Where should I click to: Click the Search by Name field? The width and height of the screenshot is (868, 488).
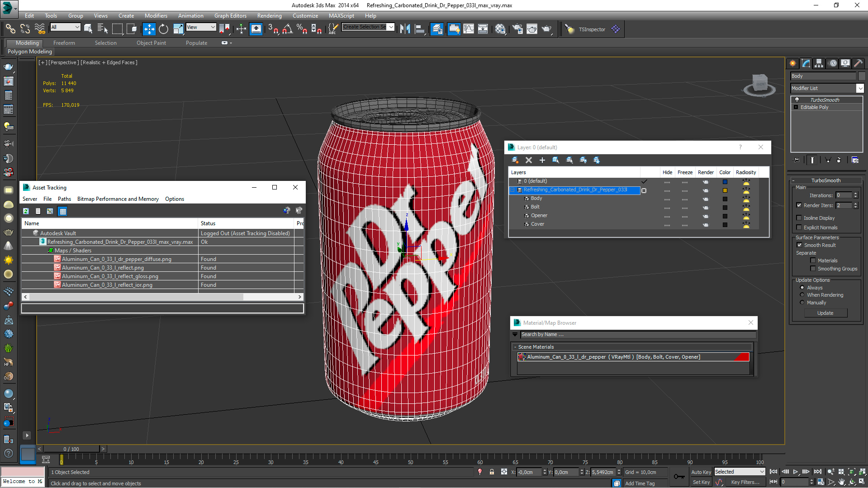coord(637,335)
